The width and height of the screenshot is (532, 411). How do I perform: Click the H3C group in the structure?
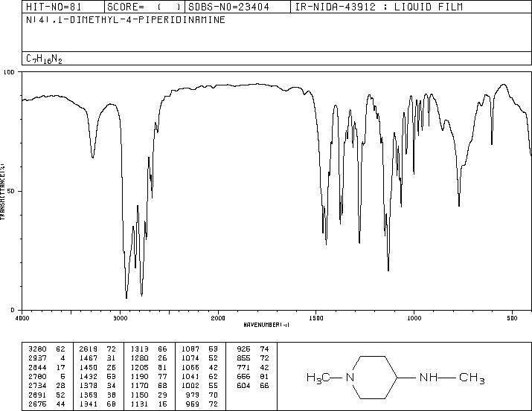point(318,378)
